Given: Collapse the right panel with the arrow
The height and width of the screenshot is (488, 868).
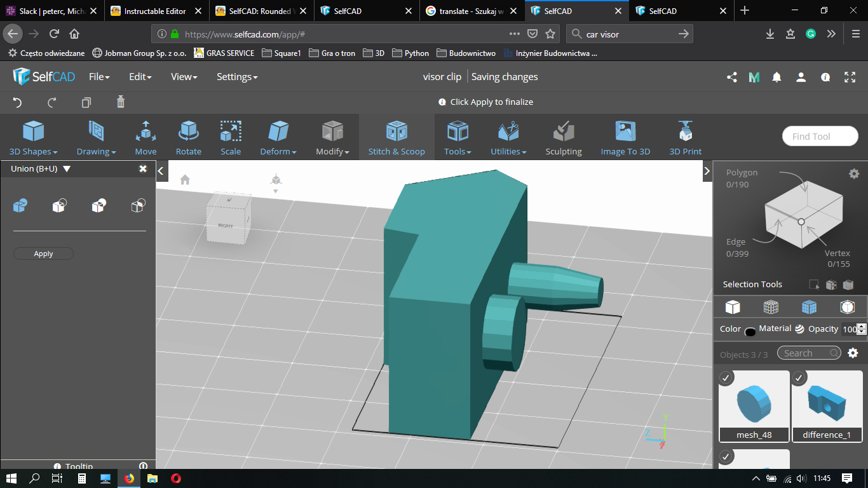Looking at the screenshot, I should pos(707,171).
